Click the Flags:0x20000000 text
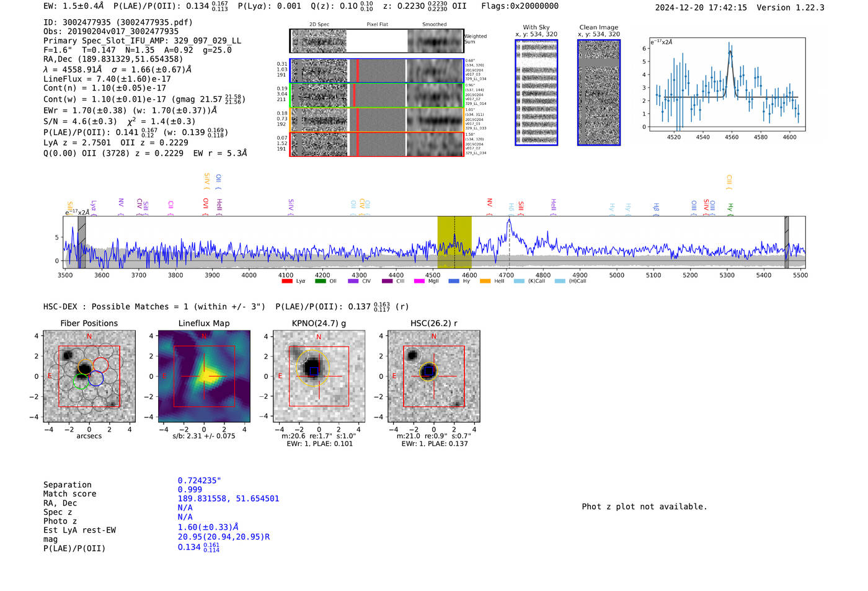 point(520,6)
